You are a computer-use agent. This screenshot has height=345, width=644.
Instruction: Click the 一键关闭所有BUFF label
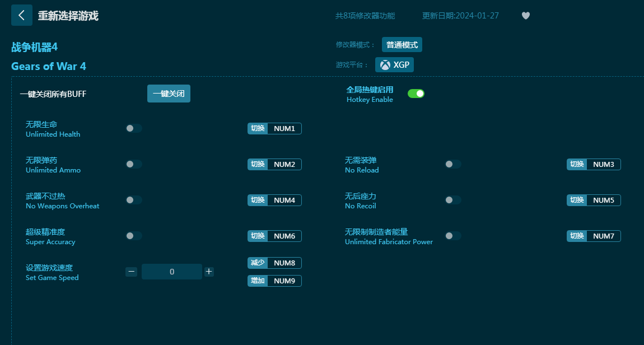tap(53, 94)
